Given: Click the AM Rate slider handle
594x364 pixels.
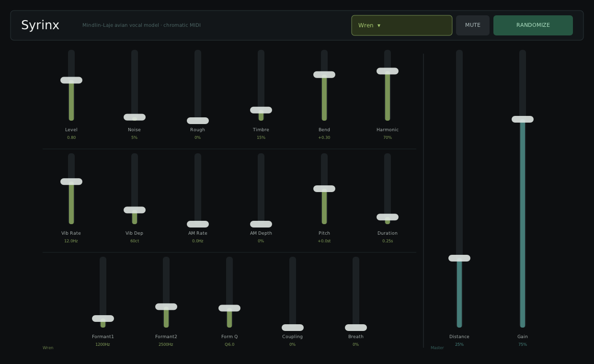Looking at the screenshot, I should (198, 224).
